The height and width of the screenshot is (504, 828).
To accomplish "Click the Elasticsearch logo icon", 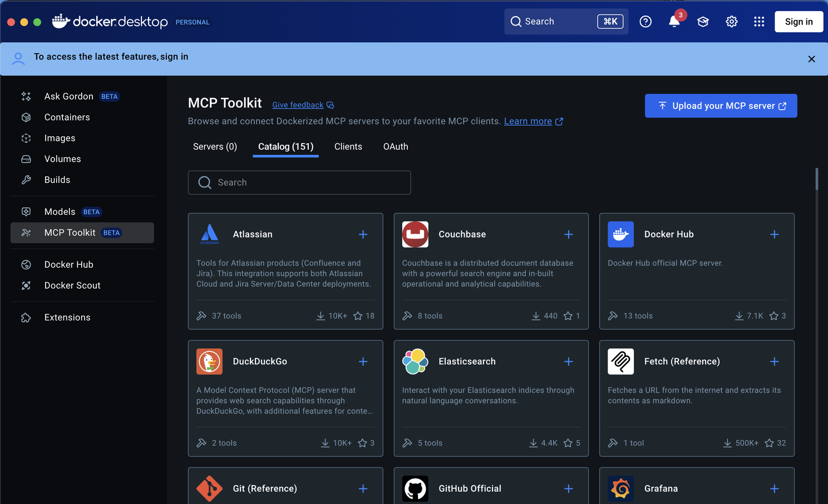I will pyautogui.click(x=415, y=362).
